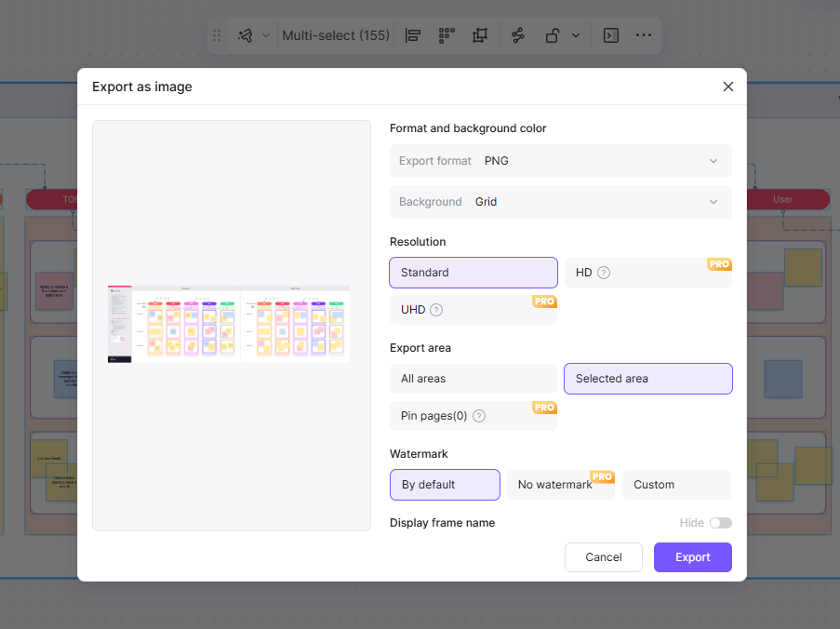
Task: Click the create frame icon
Action: [x=480, y=35]
